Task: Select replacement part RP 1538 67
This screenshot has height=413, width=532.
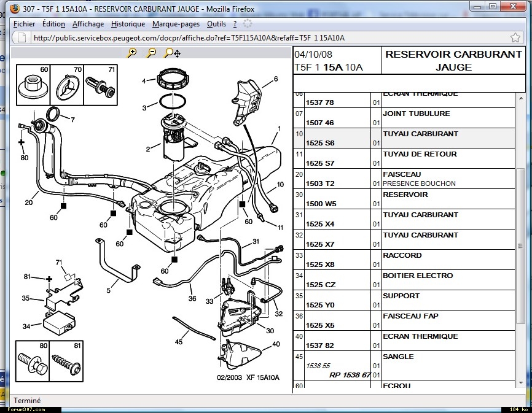Action: click(350, 375)
